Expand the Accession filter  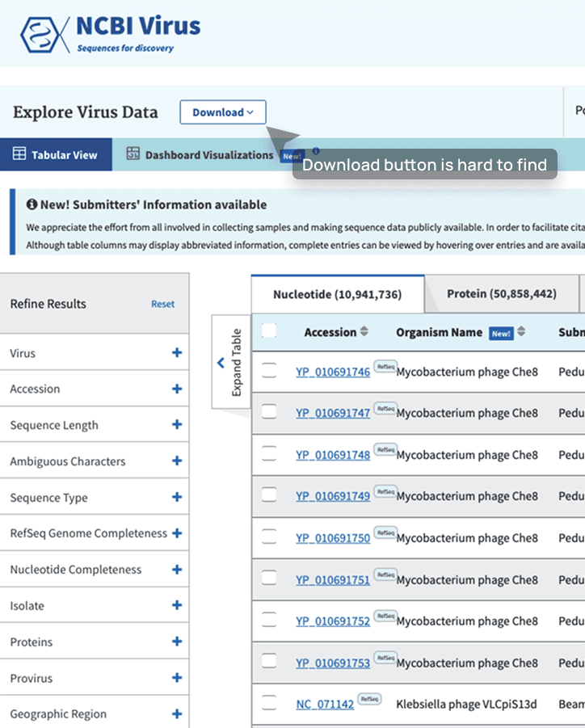point(177,389)
